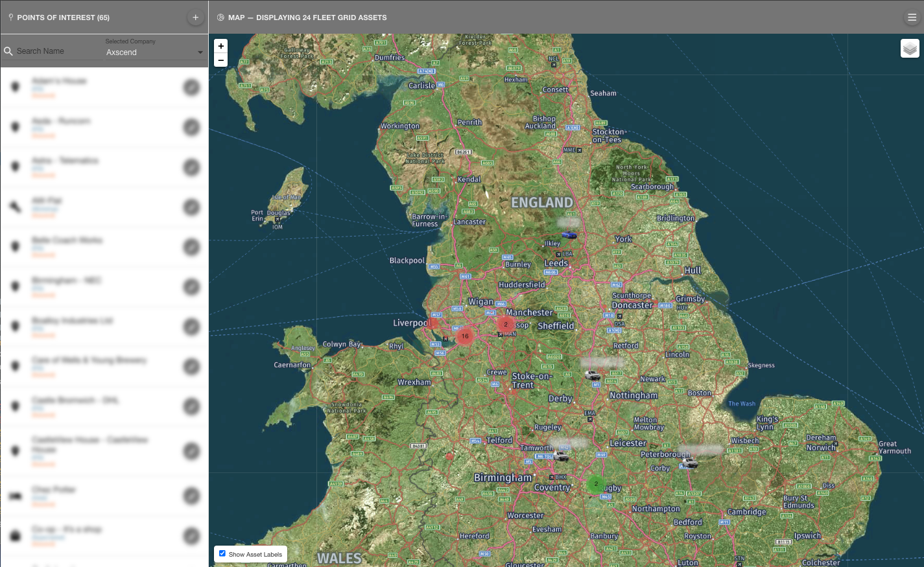Open the map hamburger menu
This screenshot has height=567, width=924.
[x=912, y=17]
